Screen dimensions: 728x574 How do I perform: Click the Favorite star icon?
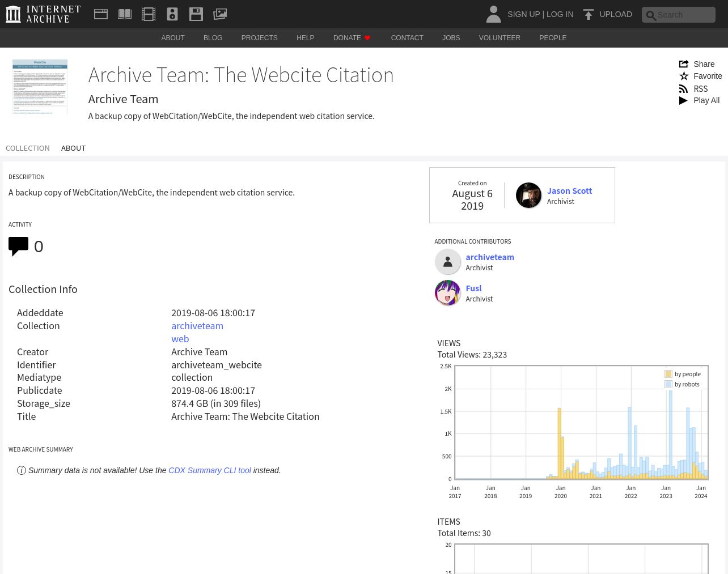click(684, 76)
